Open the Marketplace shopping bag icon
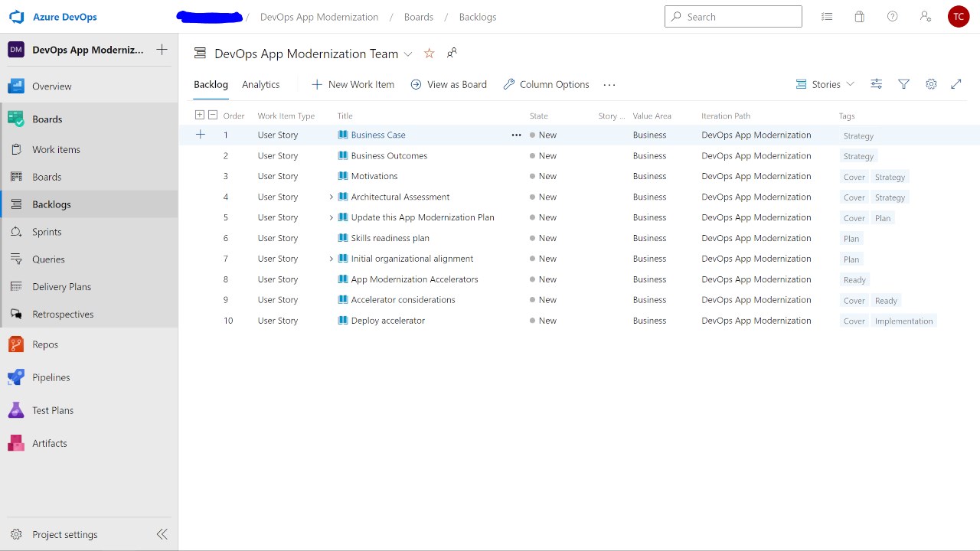Viewport: 980px width, 551px height. pyautogui.click(x=860, y=17)
